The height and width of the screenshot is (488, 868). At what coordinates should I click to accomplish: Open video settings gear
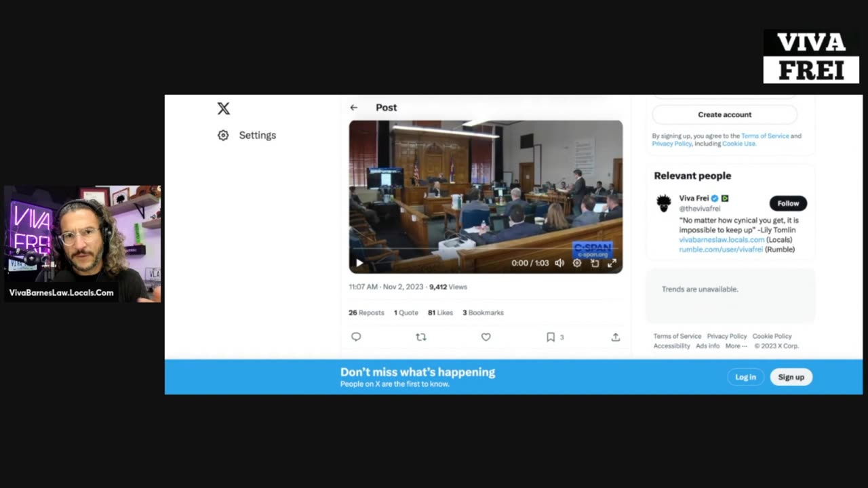[x=577, y=263]
